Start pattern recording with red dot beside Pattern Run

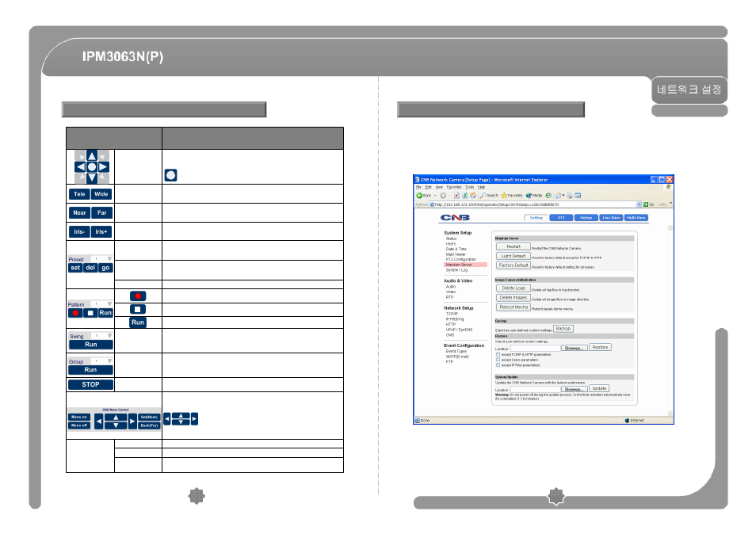[x=75, y=313]
